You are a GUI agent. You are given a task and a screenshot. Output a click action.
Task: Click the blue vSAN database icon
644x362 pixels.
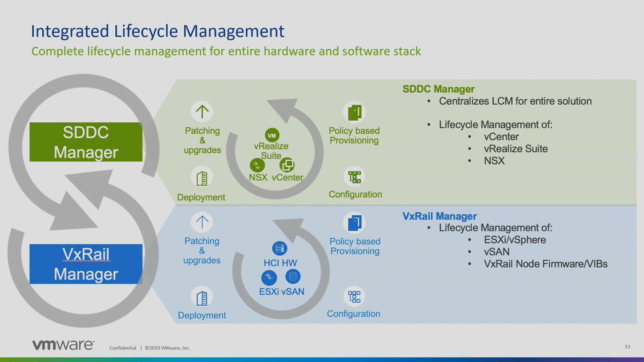point(293,276)
